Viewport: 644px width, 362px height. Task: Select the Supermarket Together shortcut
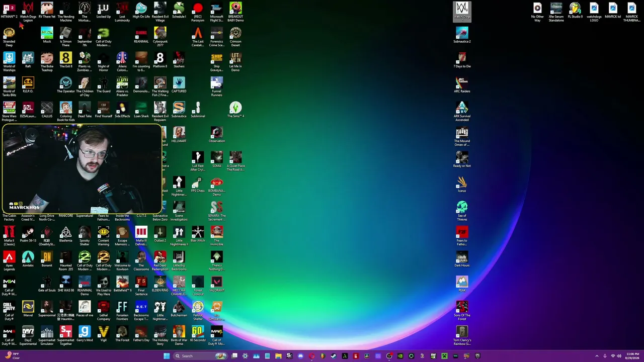pos(65,335)
